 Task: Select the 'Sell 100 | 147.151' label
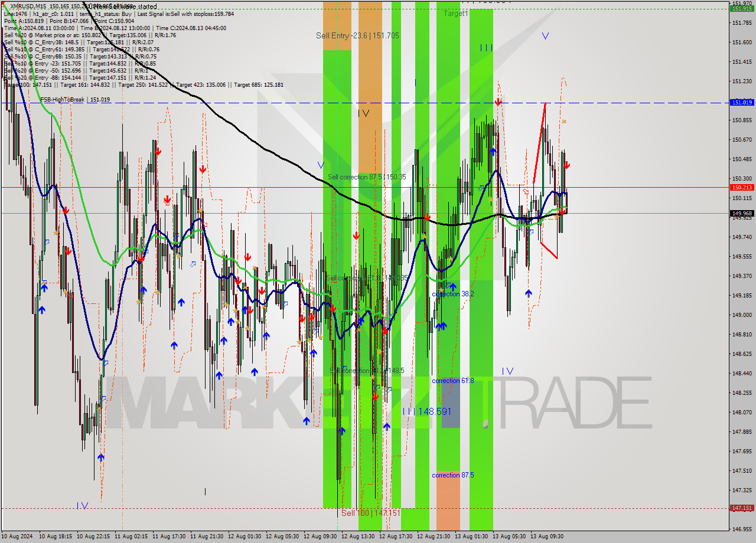click(370, 513)
